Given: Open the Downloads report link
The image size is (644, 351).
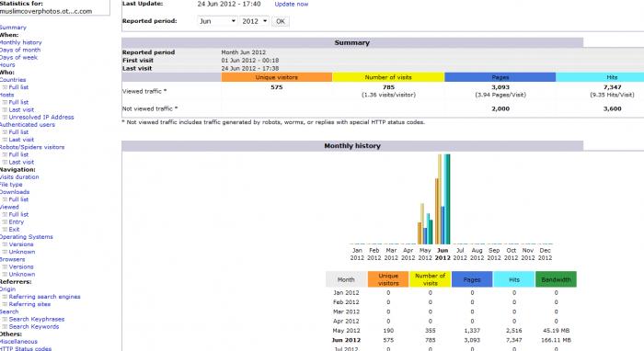Looking at the screenshot, I should (15, 192).
